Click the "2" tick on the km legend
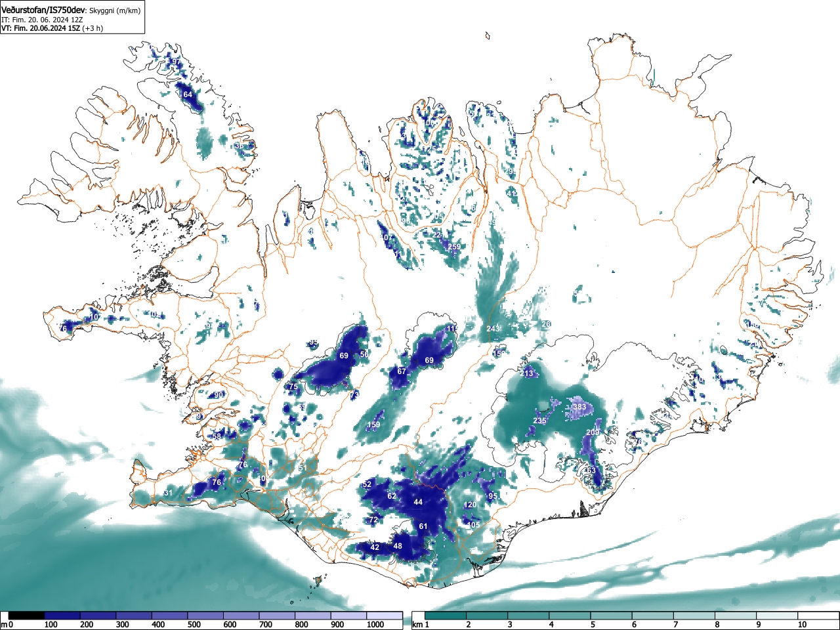 pyautogui.click(x=468, y=625)
